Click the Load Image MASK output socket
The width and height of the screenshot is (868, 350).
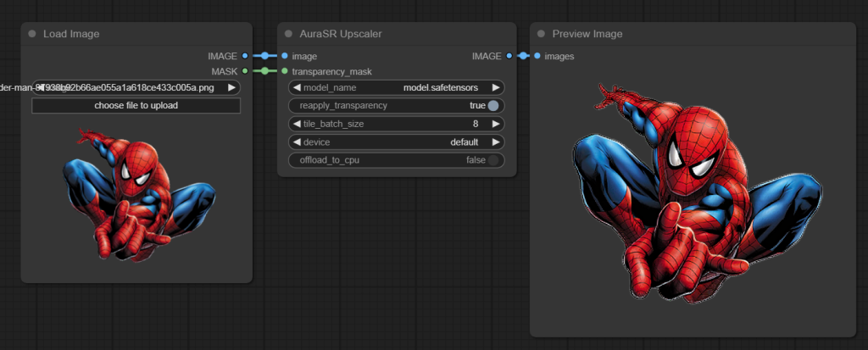[245, 71]
